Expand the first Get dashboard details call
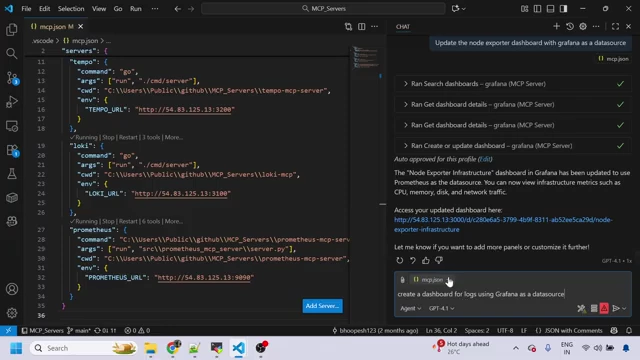The width and height of the screenshot is (640, 360). [x=512, y=104]
